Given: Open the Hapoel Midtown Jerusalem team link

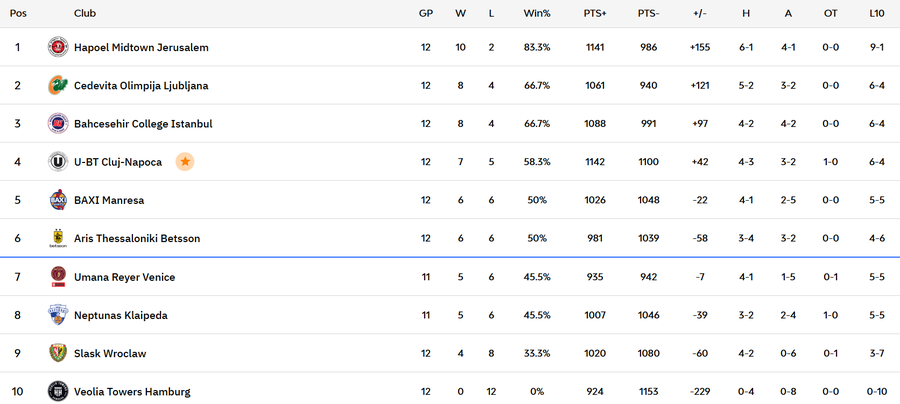Looking at the screenshot, I should pyautogui.click(x=141, y=47).
